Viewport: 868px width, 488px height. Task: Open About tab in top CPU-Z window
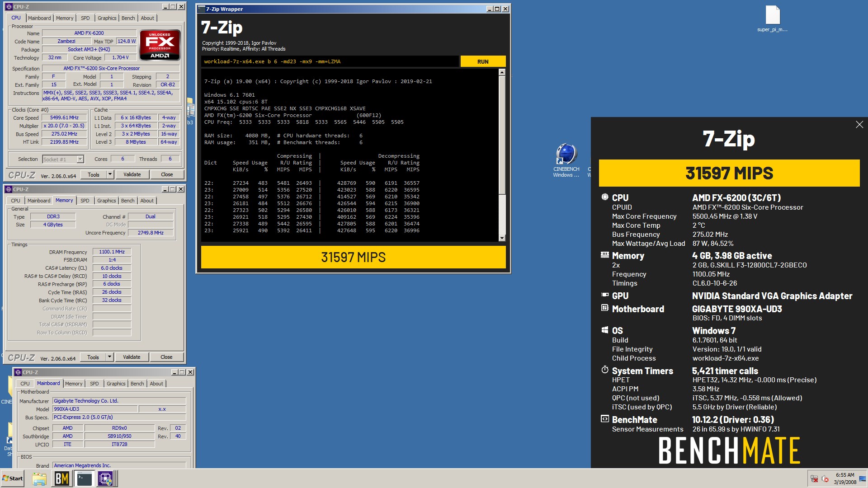tap(147, 18)
